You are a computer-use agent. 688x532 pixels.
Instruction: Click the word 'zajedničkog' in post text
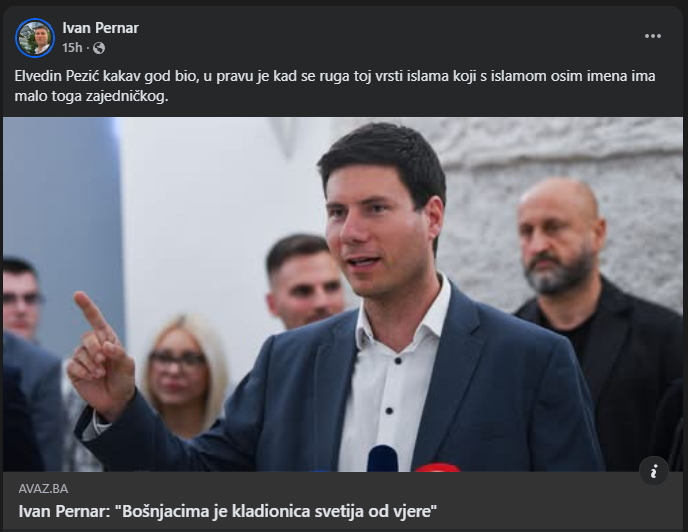coord(126,97)
